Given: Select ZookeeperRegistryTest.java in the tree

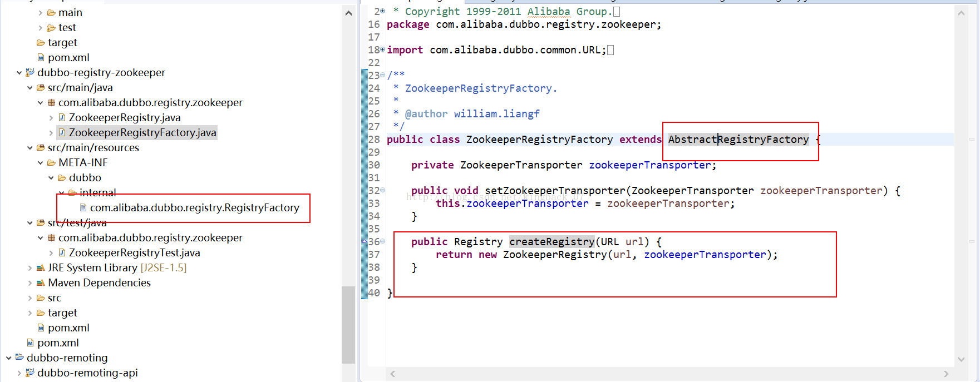Looking at the screenshot, I should (135, 252).
